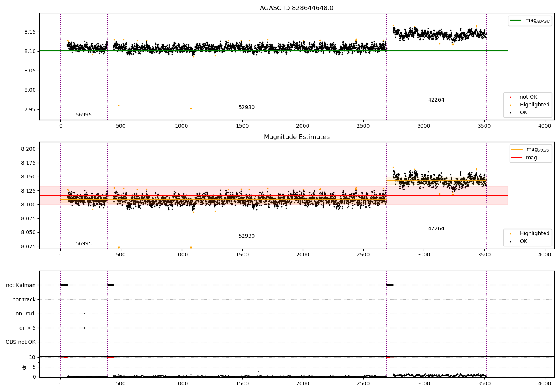Click the 8.10 y-tick in the top plot

pyautogui.click(x=30, y=52)
